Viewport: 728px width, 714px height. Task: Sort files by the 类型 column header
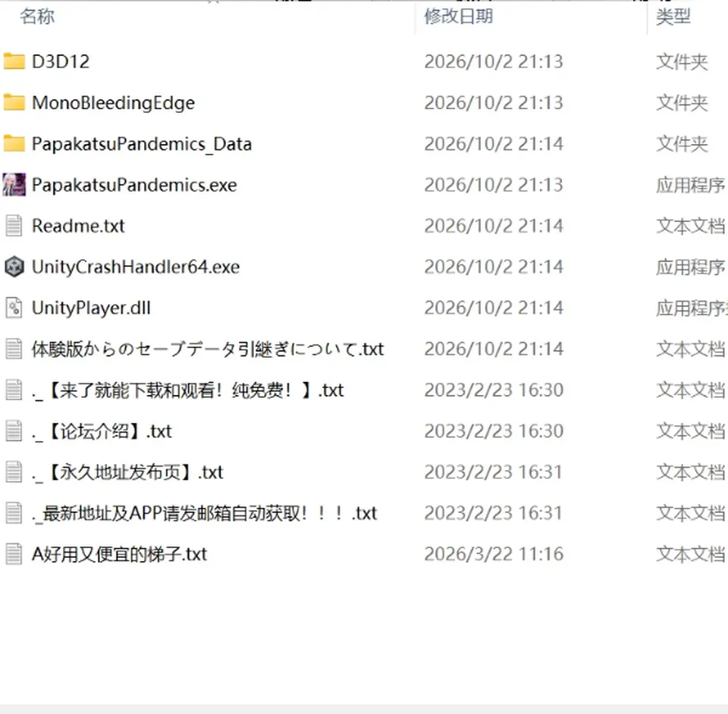point(673,17)
